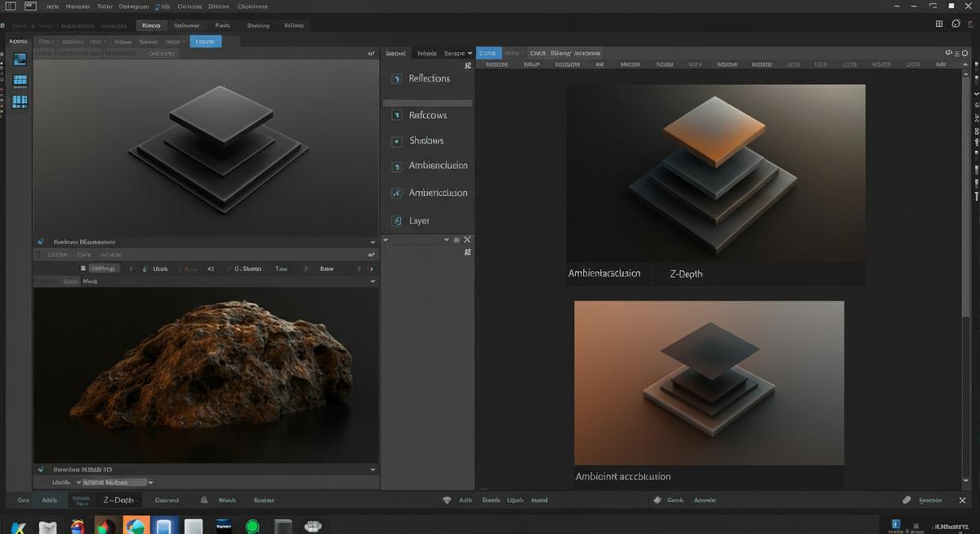This screenshot has height=534, width=980.
Task: Click the Shadows pass icon
Action: (x=397, y=141)
